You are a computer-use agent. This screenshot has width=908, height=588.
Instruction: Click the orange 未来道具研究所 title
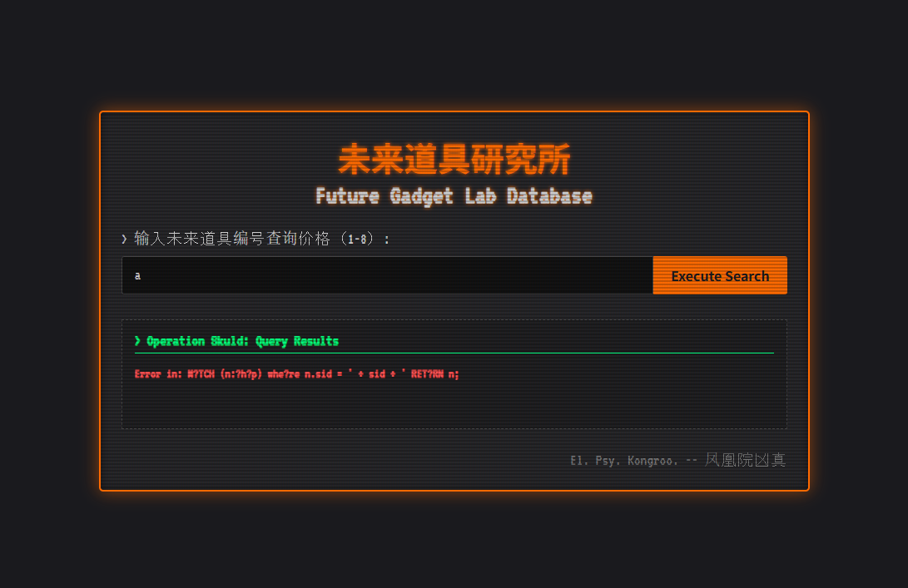tap(454, 159)
